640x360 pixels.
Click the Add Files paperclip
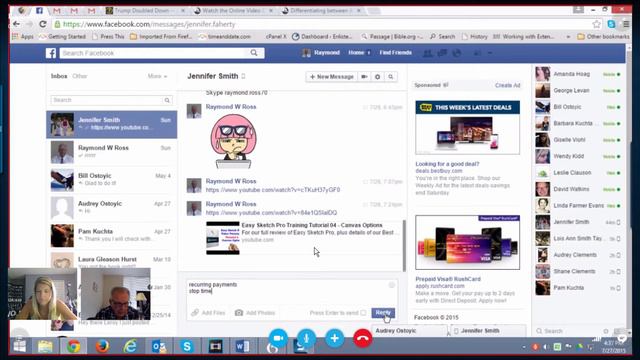click(195, 313)
